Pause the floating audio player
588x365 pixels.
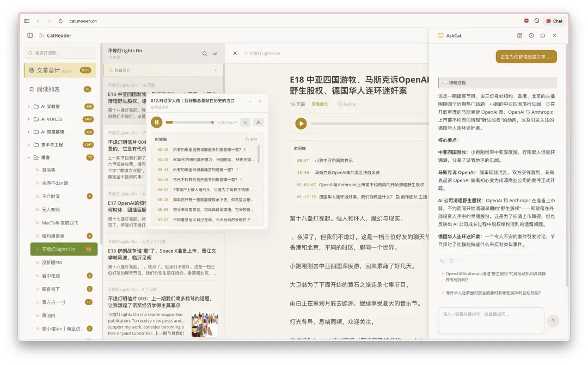coord(157,122)
